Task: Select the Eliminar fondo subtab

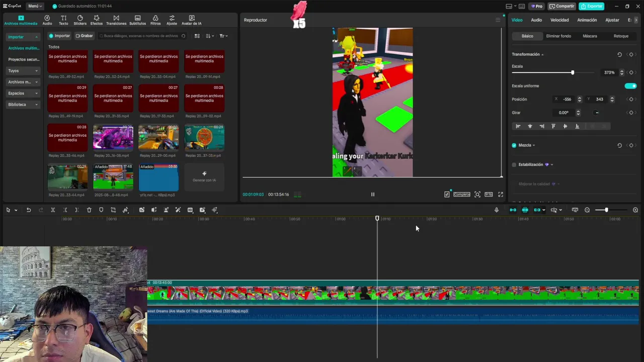Action: pyautogui.click(x=558, y=36)
